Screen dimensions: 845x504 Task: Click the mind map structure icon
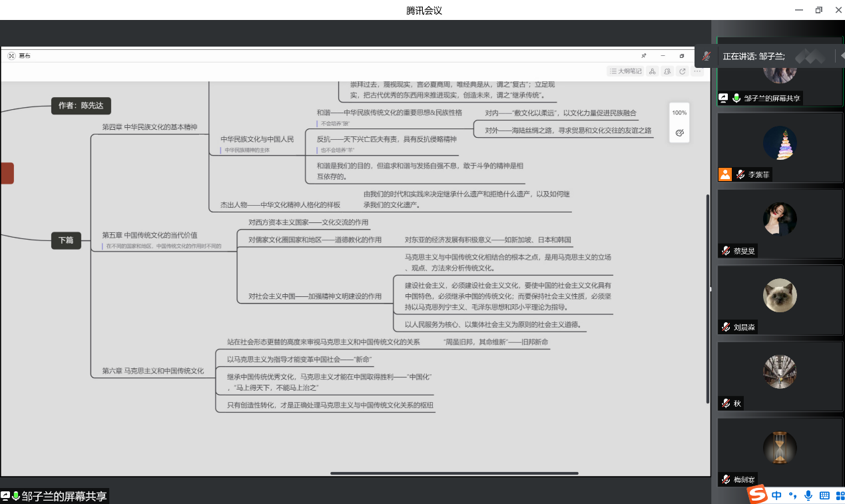(x=653, y=71)
